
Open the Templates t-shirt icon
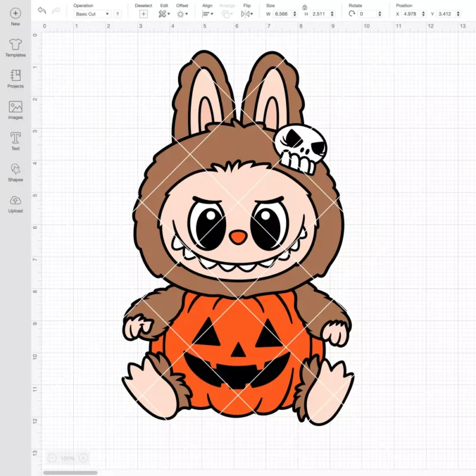15,44
